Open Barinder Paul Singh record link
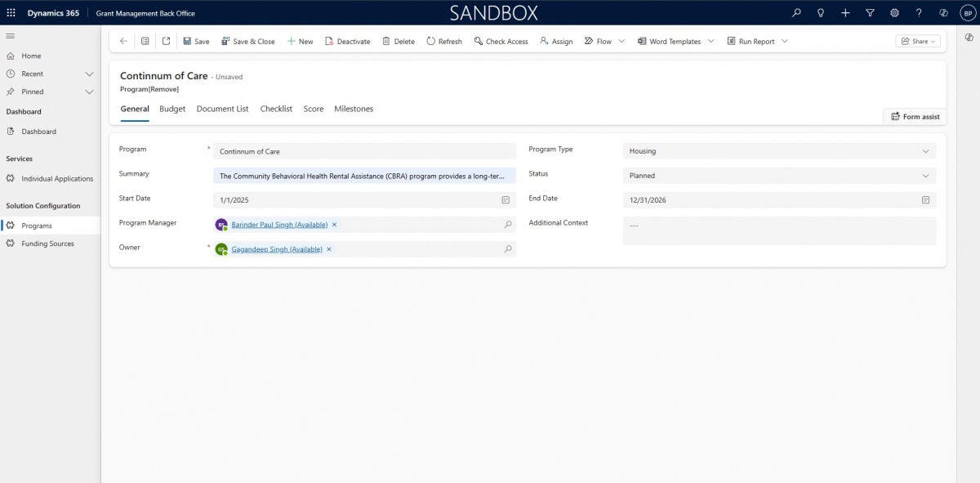Screen dimensions: 980x483 [x=279, y=225]
